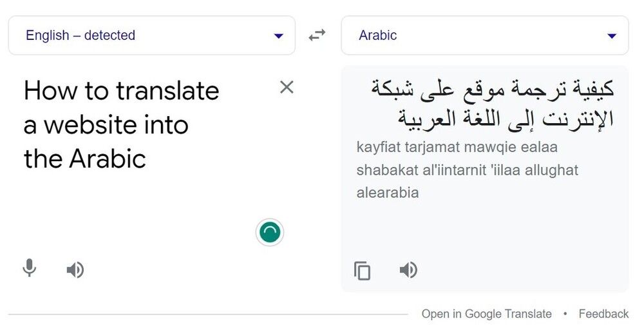Expand the source language dropdown arrow
Viewport: 644px width, 330px height.
tap(278, 36)
